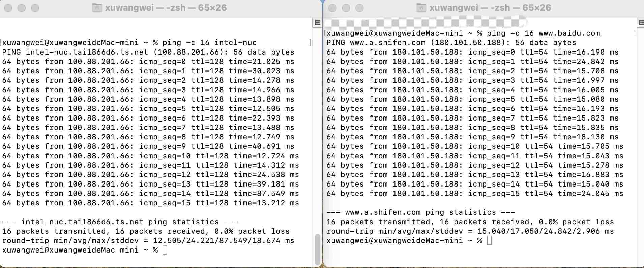The image size is (644, 268).
Task: Click the right line with time=15.708 ms
Action: (473, 71)
